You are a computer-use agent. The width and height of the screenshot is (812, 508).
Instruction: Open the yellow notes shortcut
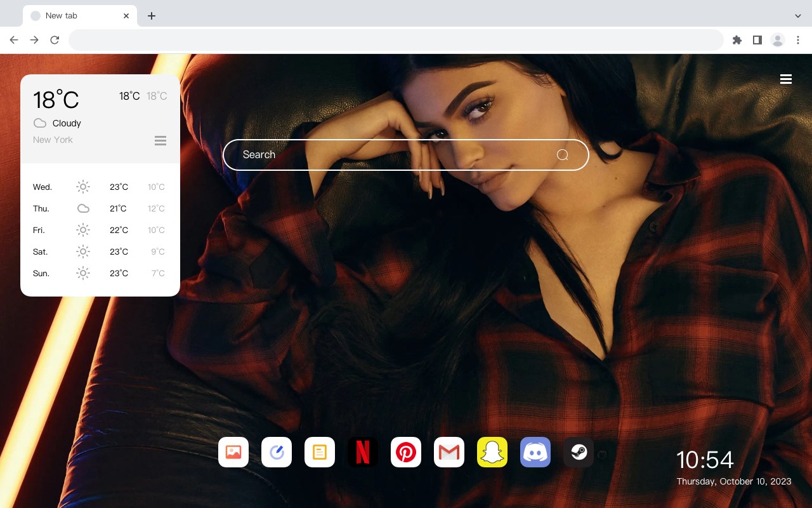[x=320, y=452]
